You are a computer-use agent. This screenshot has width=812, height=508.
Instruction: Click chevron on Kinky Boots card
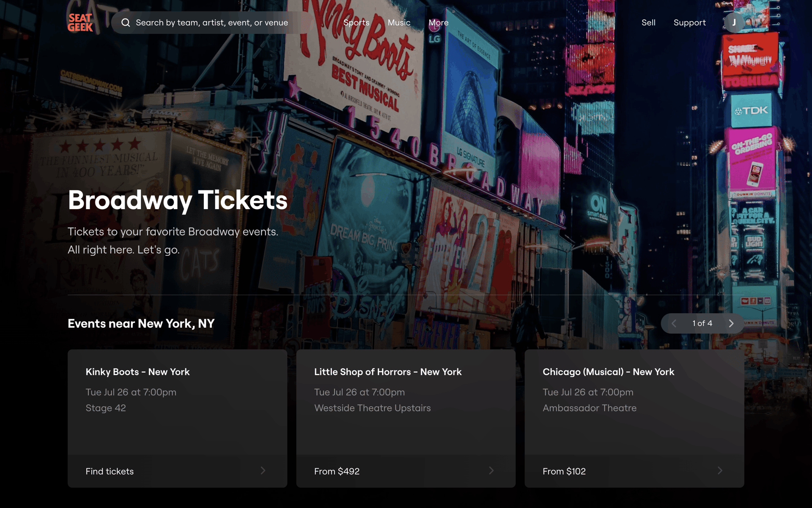tap(263, 471)
